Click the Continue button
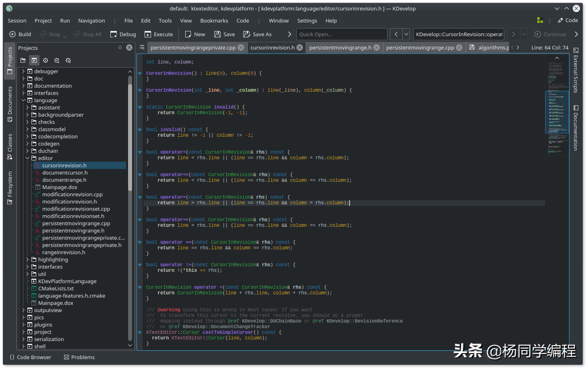 tap(549, 34)
